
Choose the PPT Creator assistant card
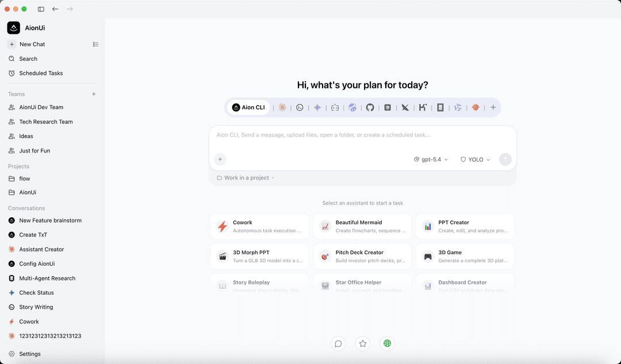pyautogui.click(x=465, y=226)
